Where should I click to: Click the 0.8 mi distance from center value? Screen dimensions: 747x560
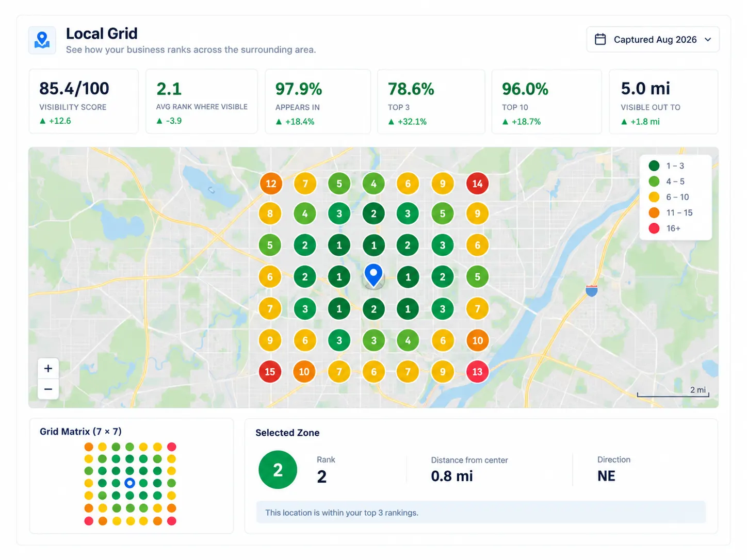coord(452,476)
